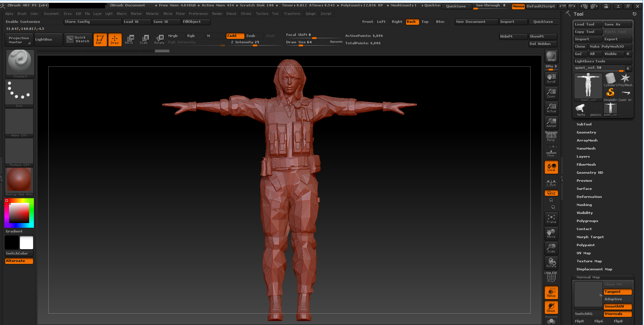The width and height of the screenshot is (644, 325).
Task: Open the Render menu
Action: coord(217,14)
